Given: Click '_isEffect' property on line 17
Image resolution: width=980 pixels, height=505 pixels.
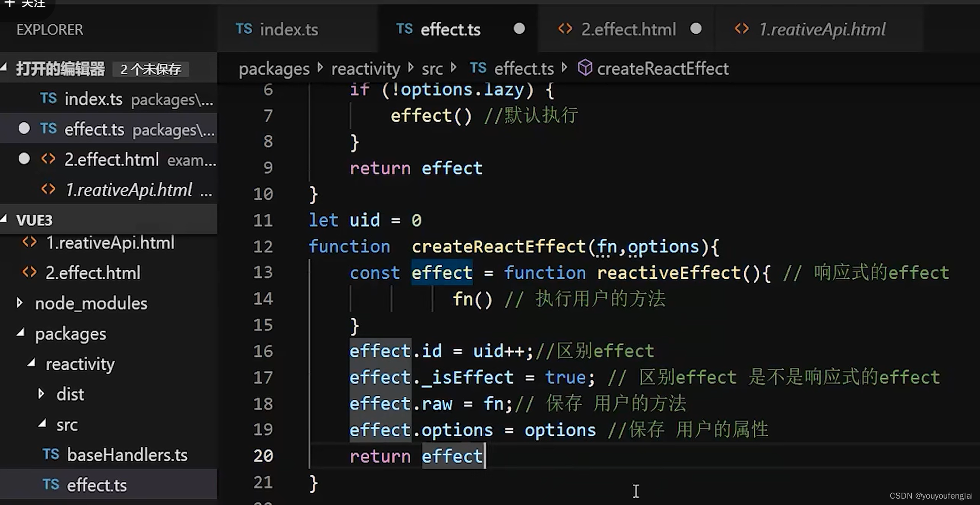Looking at the screenshot, I should (467, 377).
